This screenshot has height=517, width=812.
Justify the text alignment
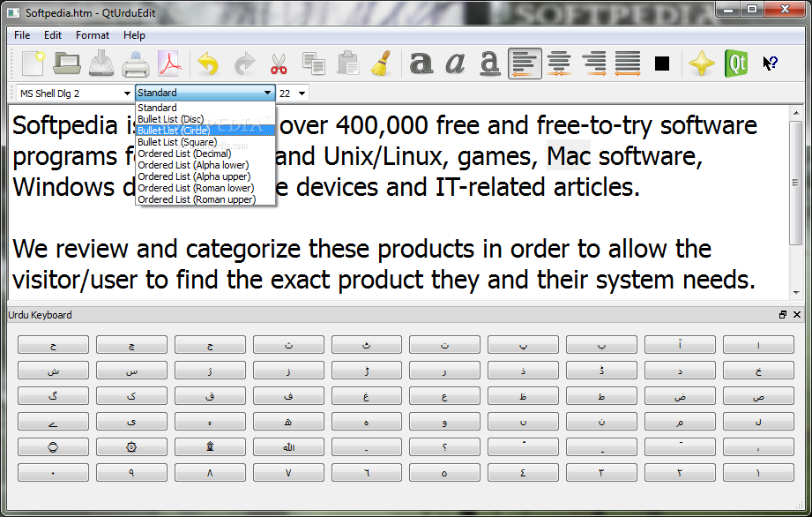point(628,64)
